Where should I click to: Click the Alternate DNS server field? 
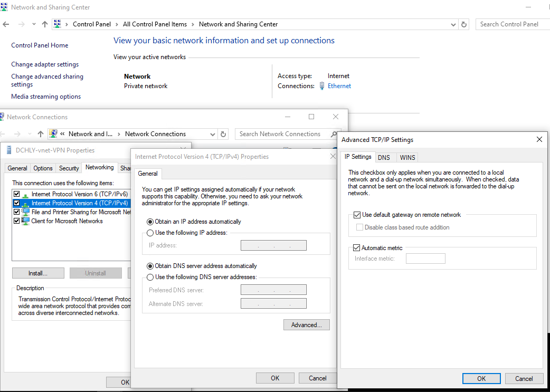pyautogui.click(x=273, y=304)
